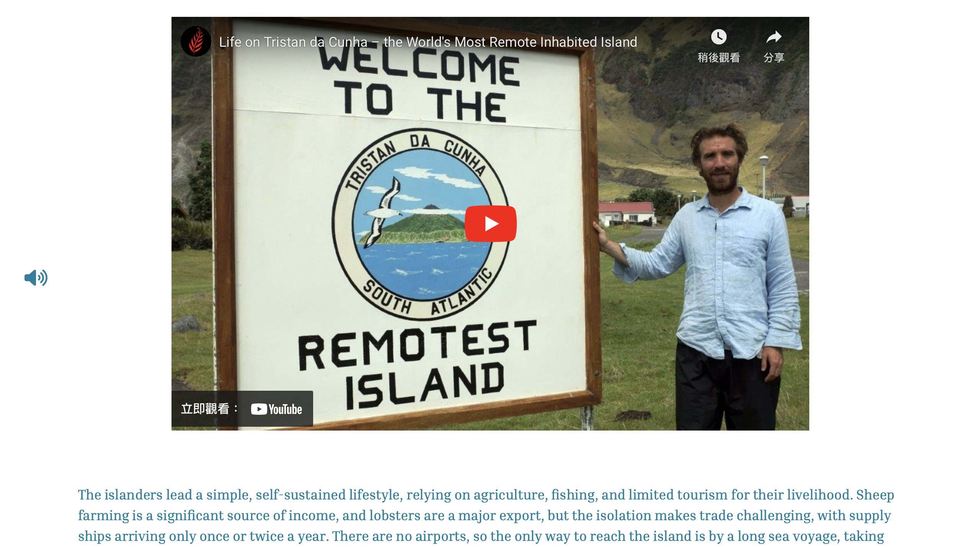
Task: Click the REMOTEST ISLAND sign text
Action: (x=418, y=364)
